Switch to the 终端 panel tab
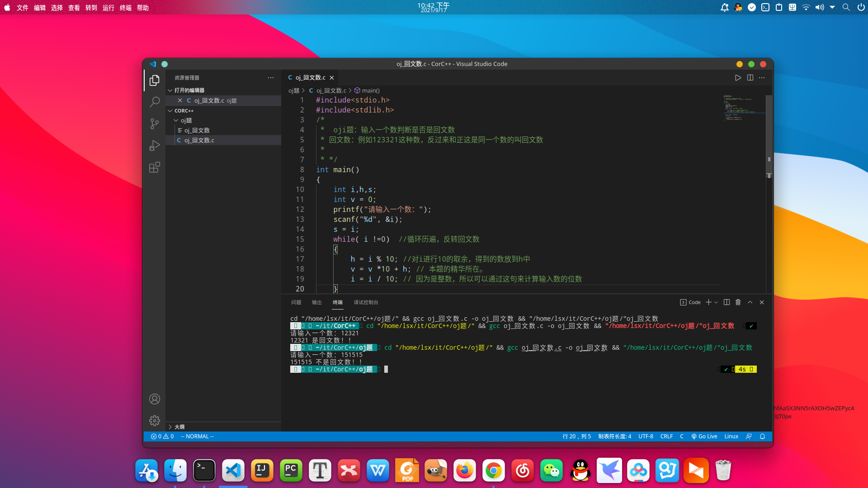This screenshot has width=868, height=488. pos(338,302)
